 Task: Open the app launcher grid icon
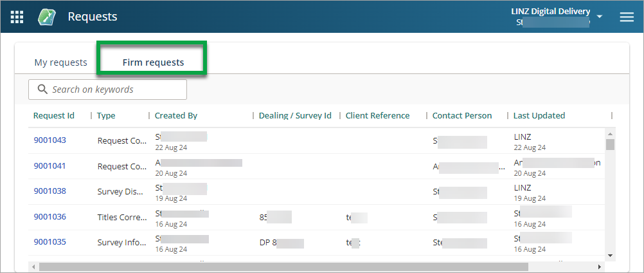(17, 17)
